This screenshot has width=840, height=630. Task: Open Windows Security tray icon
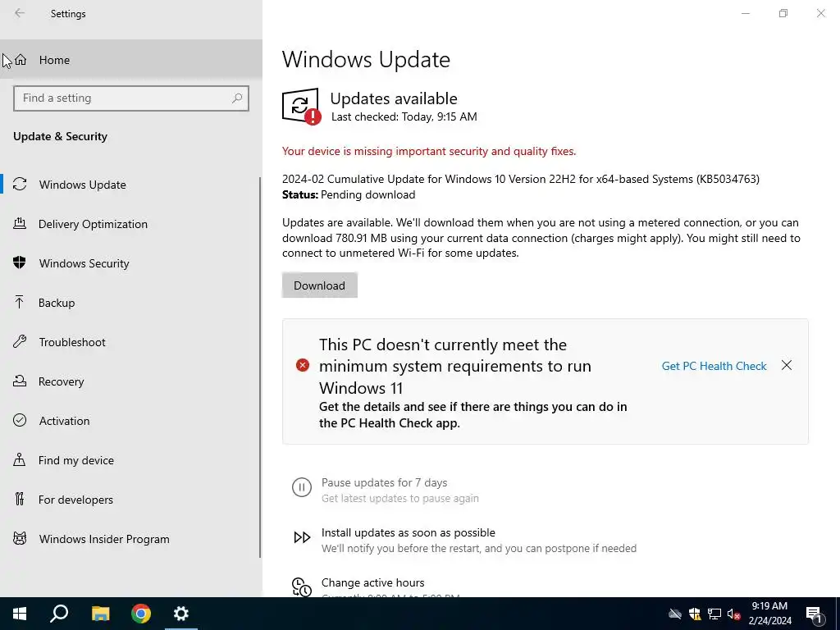[x=695, y=614]
